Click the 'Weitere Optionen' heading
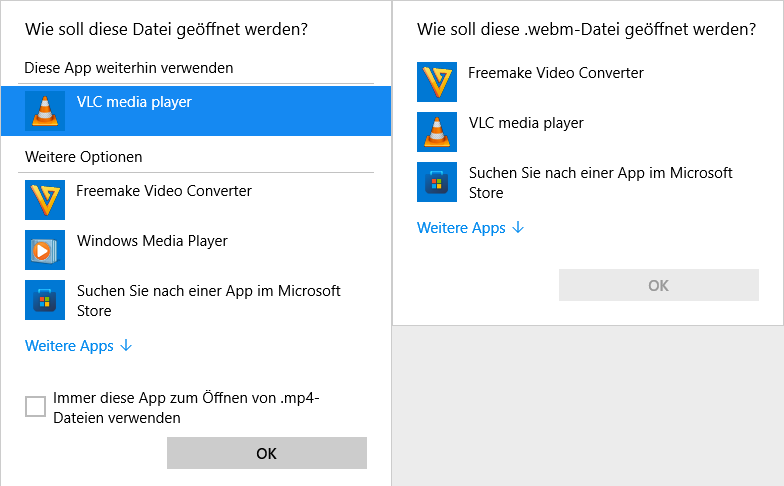Viewport: 784px width, 486px height. 84,157
